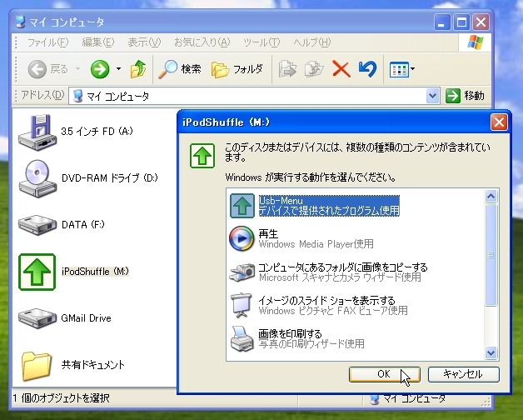Select the iPodShuffle (M:) green arrow icon
This screenshot has height=420, width=523.
37,272
